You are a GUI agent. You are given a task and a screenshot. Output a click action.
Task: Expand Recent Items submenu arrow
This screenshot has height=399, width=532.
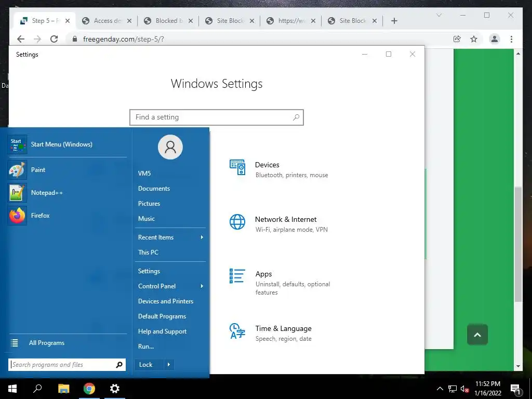202,237
